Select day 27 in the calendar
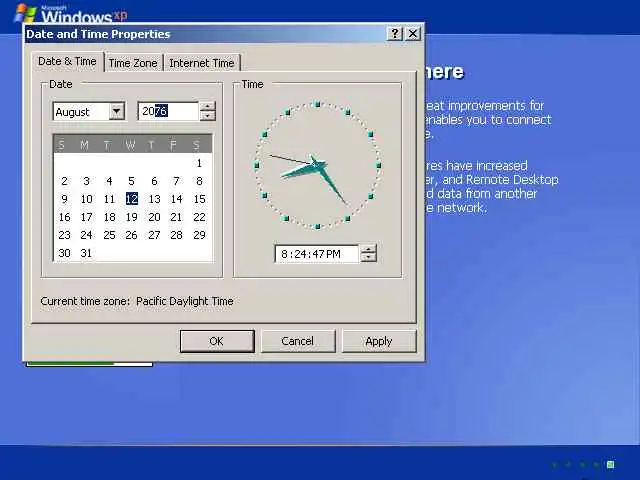 click(x=154, y=235)
